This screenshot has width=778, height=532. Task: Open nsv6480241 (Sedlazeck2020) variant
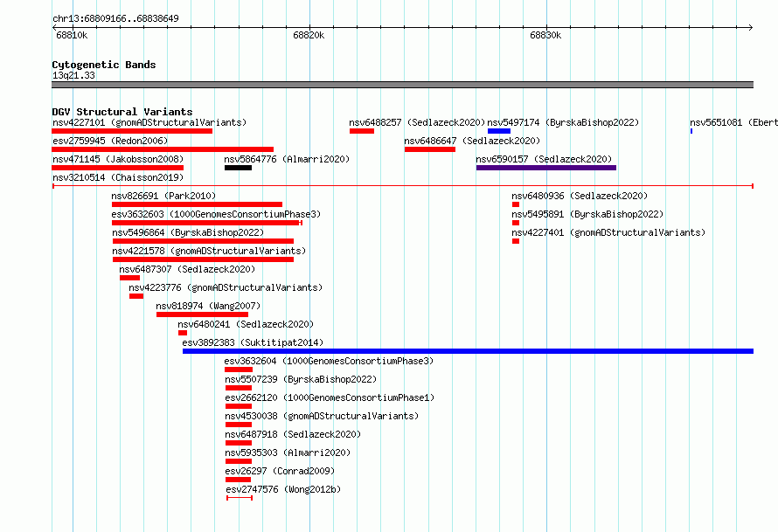coord(247,324)
